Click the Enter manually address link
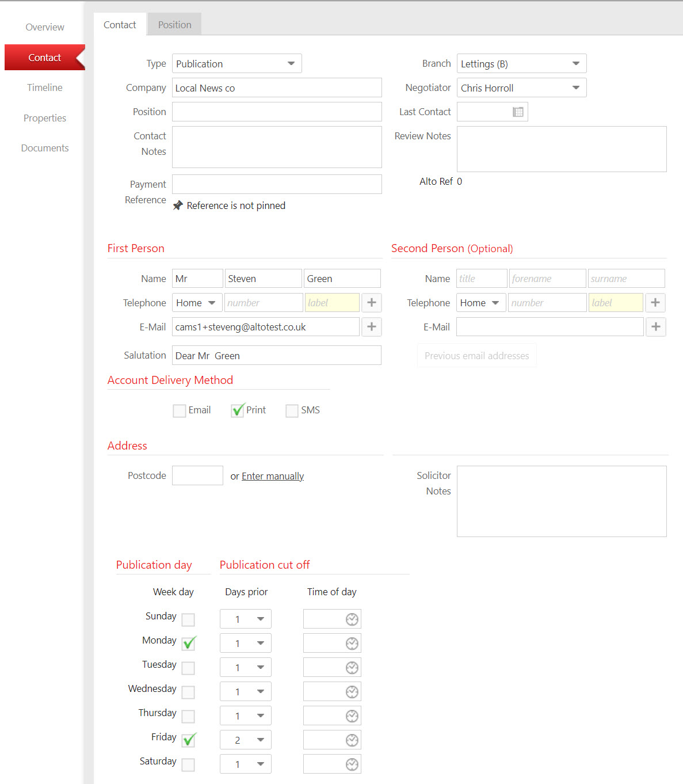Image resolution: width=683 pixels, height=784 pixels. pyautogui.click(x=273, y=476)
